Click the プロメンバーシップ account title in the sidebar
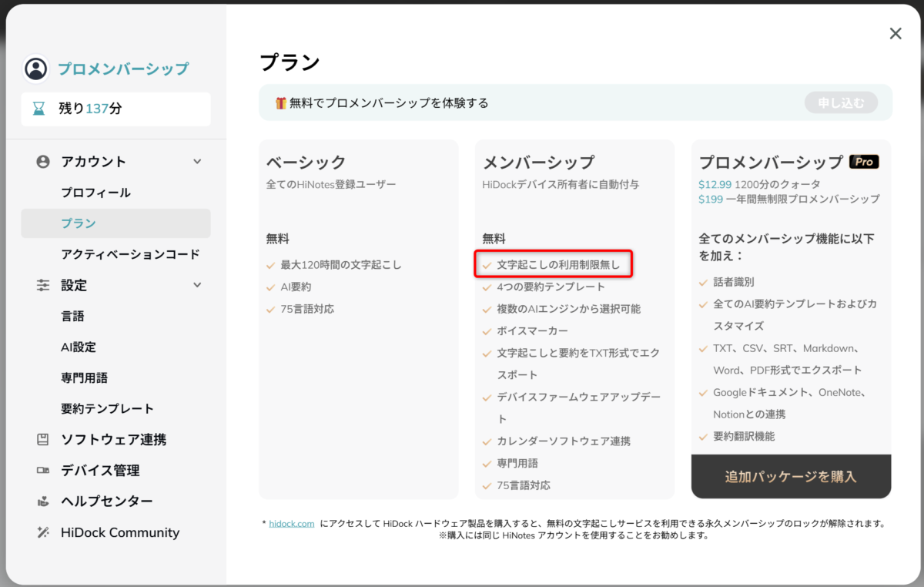Screen dimensions: 924x587 coord(123,69)
